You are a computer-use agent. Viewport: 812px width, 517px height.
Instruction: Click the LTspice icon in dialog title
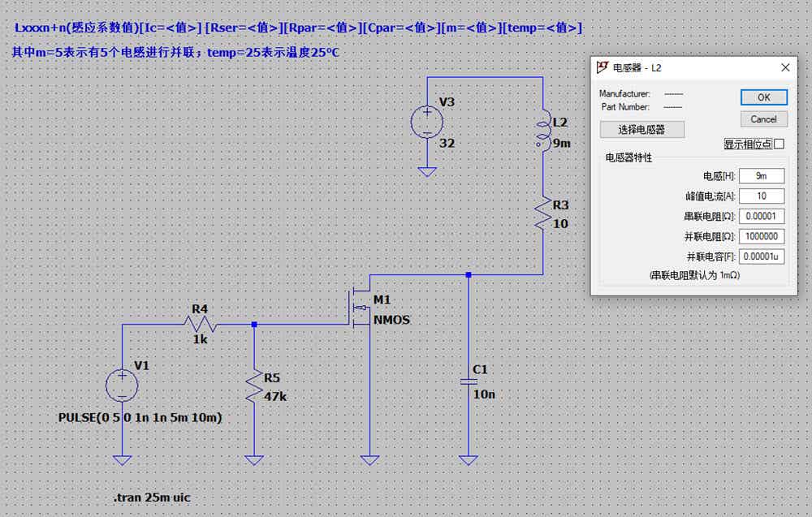pyautogui.click(x=603, y=68)
